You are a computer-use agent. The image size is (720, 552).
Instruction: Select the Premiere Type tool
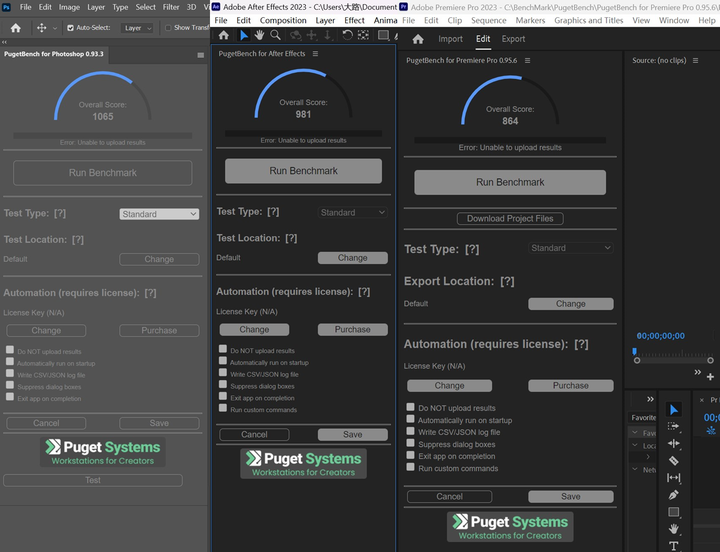point(674,546)
